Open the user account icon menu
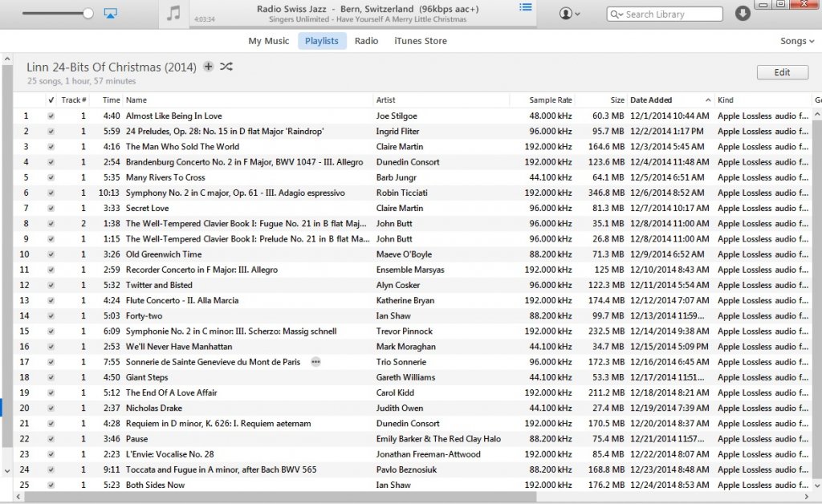 (569, 14)
